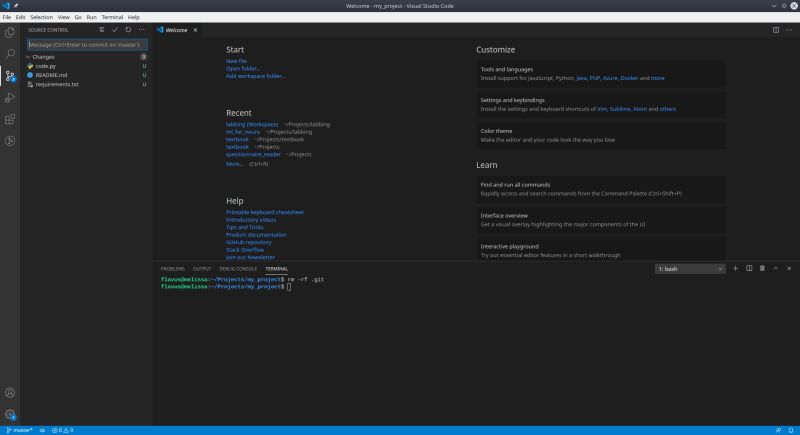This screenshot has width=800, height=435.
Task: Open the Manage gear icon
Action: [10, 414]
